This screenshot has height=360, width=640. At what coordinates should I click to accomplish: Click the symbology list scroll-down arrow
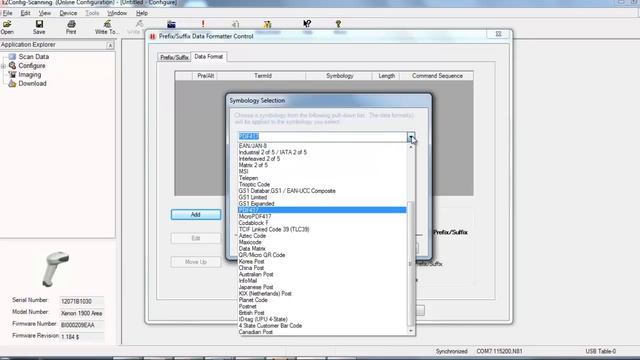[x=411, y=331]
